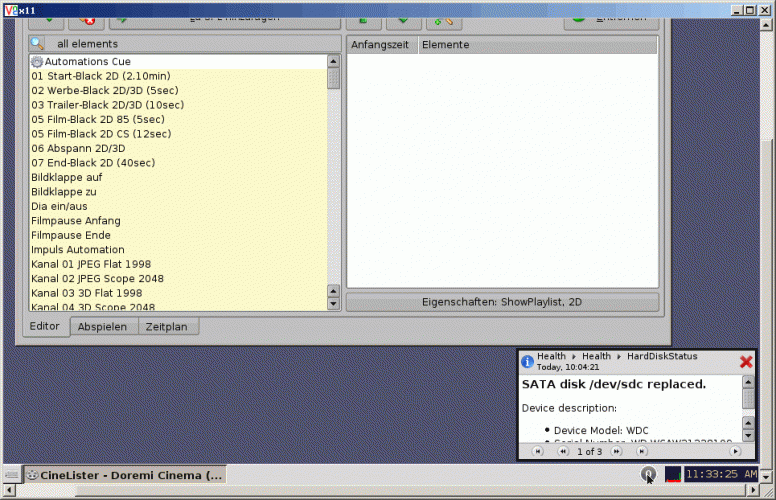
Task: Go to previous notification message
Action: coord(561,452)
